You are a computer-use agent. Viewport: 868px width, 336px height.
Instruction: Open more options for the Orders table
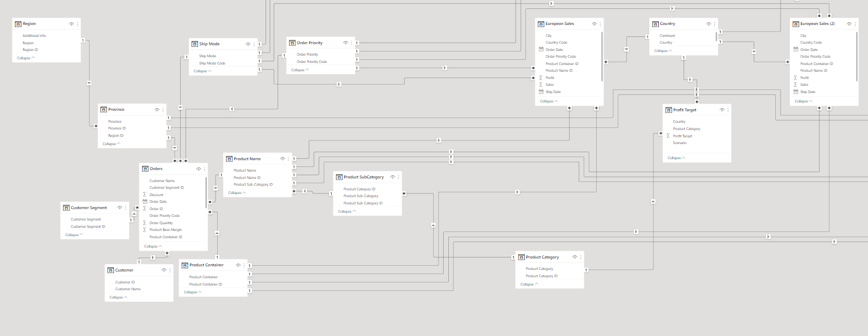(x=205, y=169)
